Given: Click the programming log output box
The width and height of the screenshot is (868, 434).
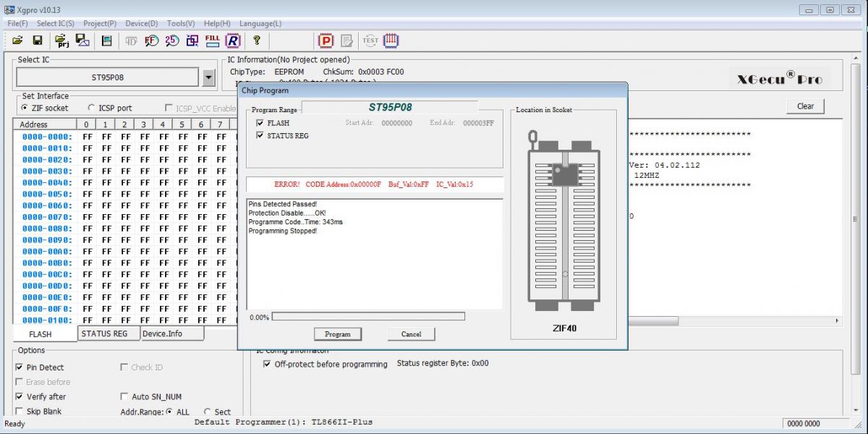Looking at the screenshot, I should 375,254.
